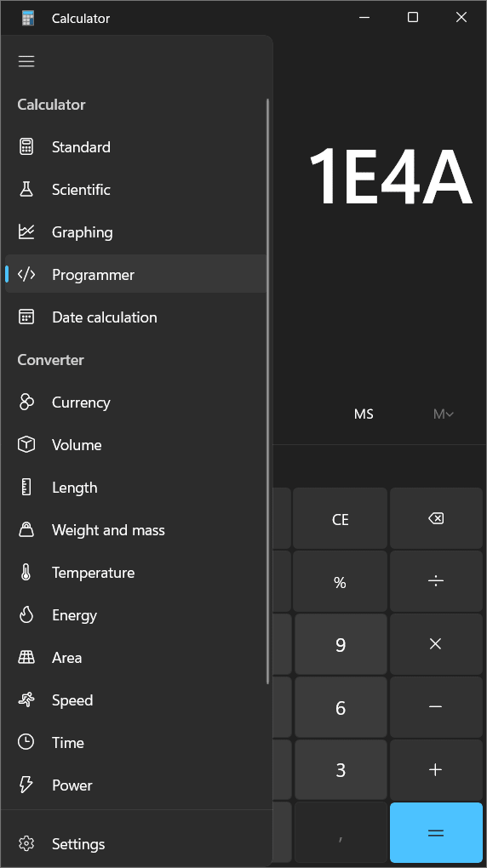
Task: Click the Temperature thermometer icon
Action: pos(26,573)
